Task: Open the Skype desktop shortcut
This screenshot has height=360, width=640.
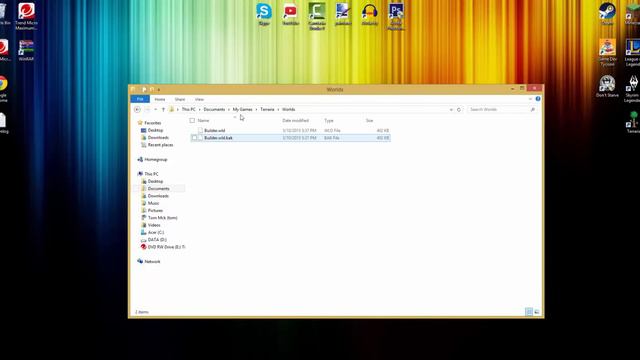Action: click(264, 14)
